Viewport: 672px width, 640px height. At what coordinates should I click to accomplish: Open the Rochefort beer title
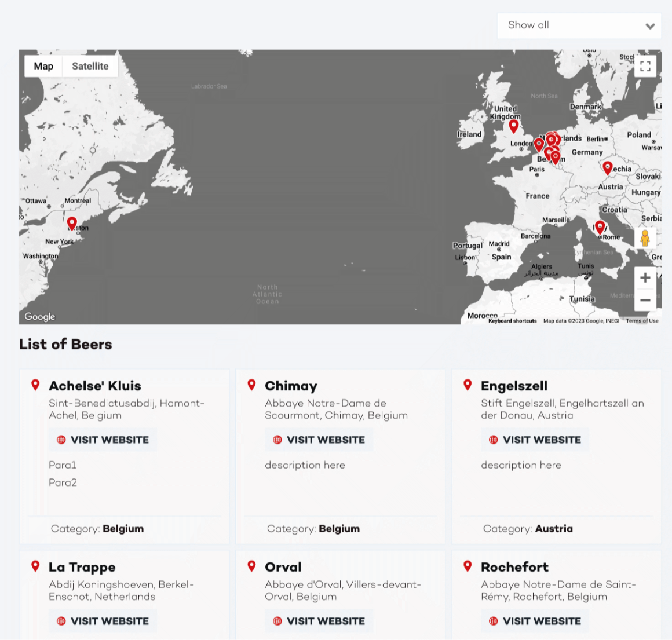tap(514, 567)
